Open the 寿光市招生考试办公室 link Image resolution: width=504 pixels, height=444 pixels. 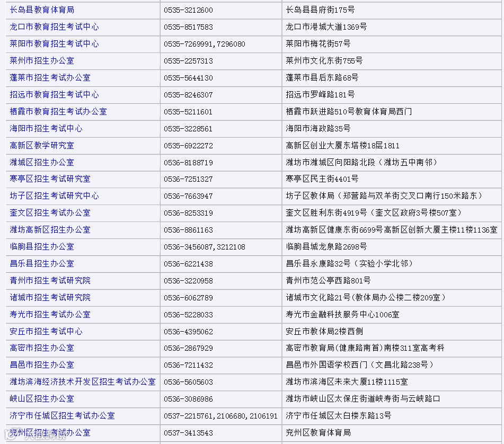point(50,315)
